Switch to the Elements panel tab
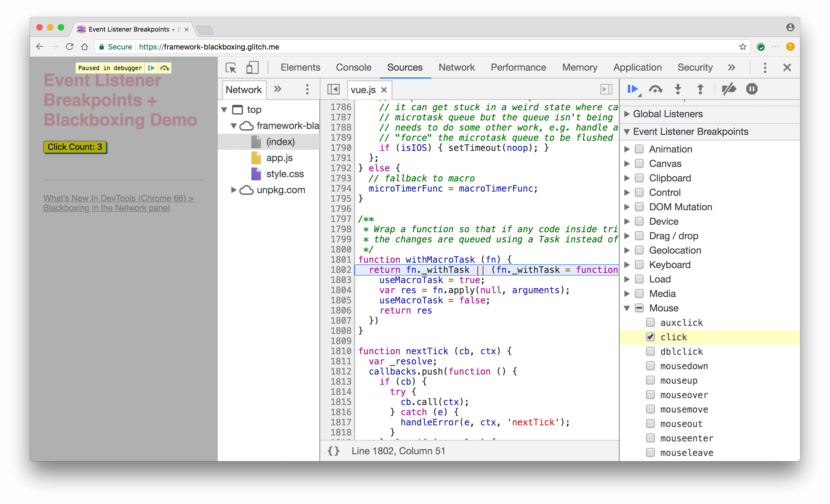Viewport: 830px width, 504px height. click(x=301, y=67)
